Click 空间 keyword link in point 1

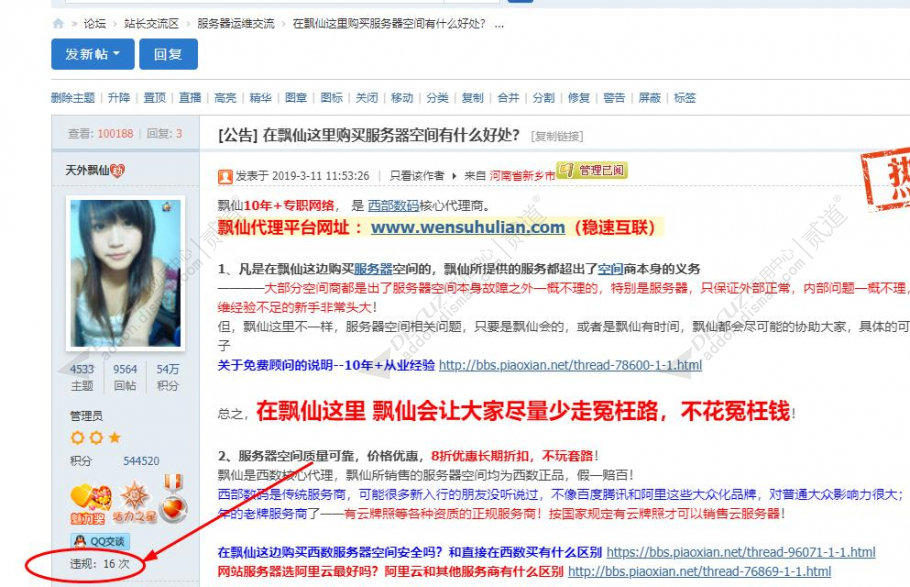pyautogui.click(x=611, y=269)
